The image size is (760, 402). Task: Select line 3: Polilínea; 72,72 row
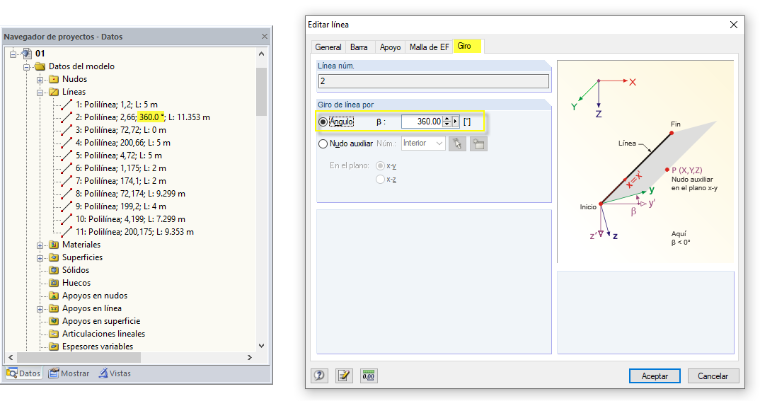(x=114, y=130)
